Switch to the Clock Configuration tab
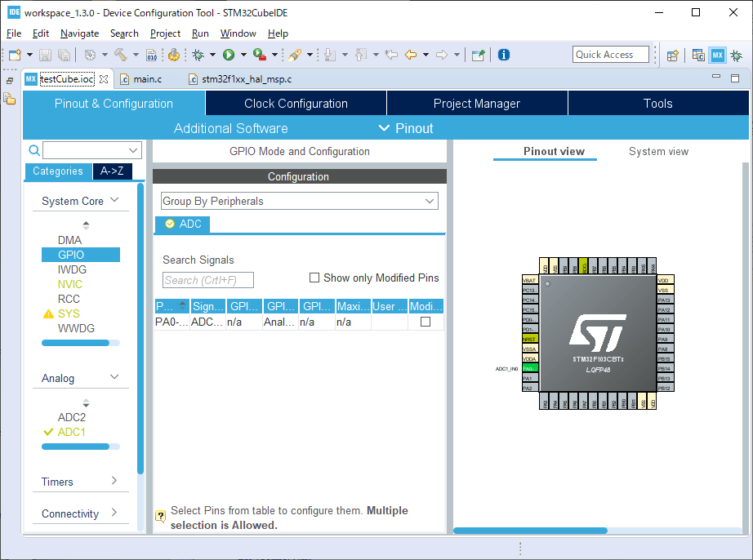Image resolution: width=753 pixels, height=560 pixels. tap(295, 103)
